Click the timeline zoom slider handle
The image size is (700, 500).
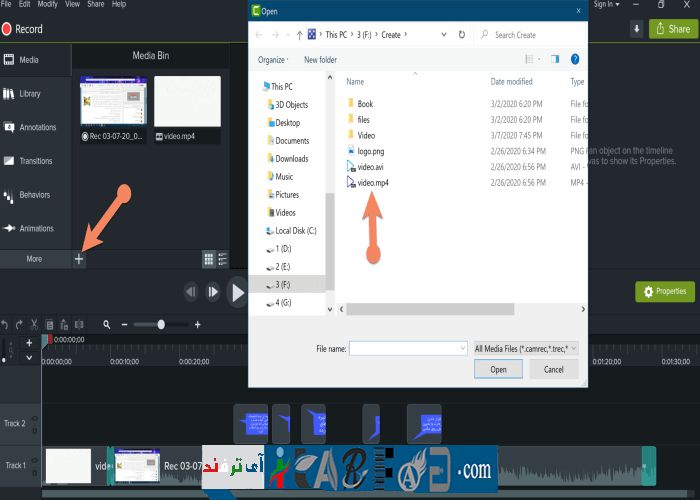[161, 324]
